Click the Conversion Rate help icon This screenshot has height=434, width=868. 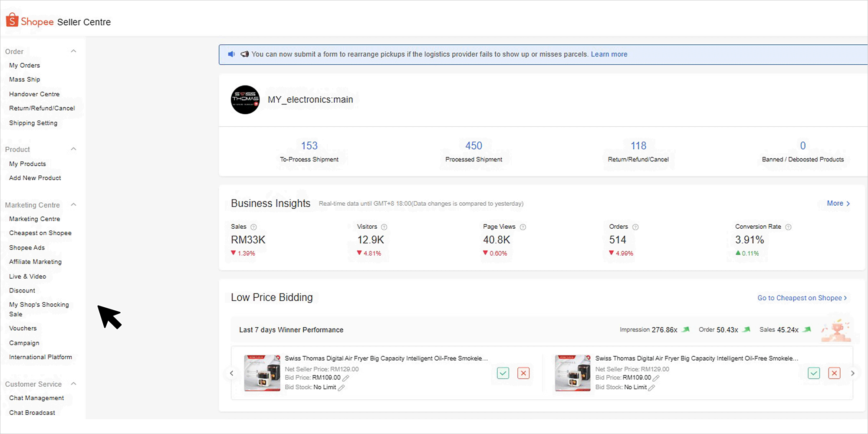click(789, 227)
